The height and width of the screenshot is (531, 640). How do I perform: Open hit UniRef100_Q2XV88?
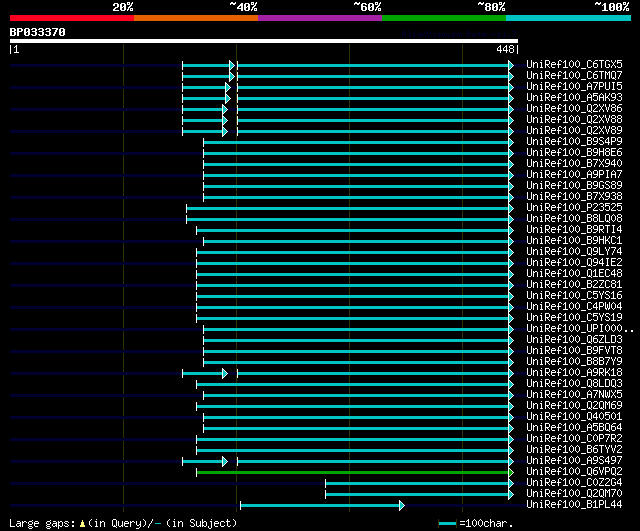(x=574, y=120)
